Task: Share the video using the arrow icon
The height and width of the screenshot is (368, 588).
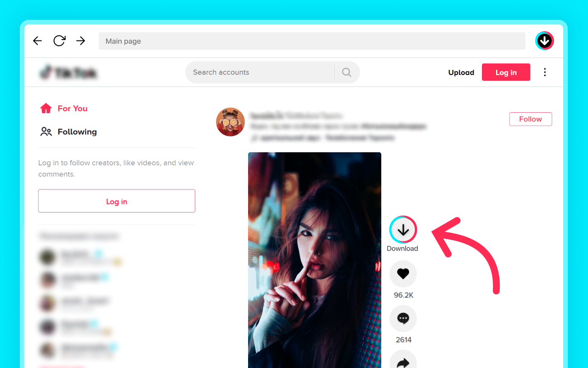Action: (x=403, y=361)
